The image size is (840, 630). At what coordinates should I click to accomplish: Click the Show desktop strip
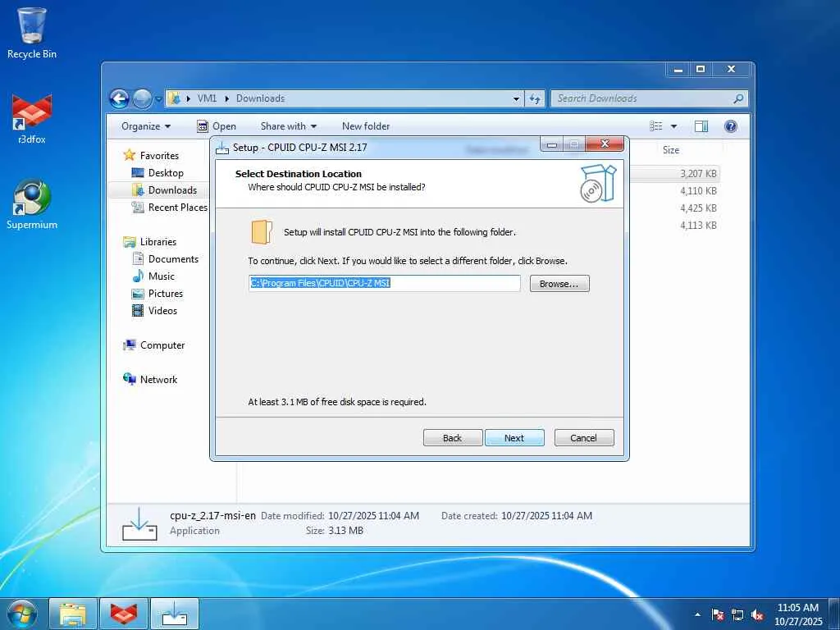(834, 614)
